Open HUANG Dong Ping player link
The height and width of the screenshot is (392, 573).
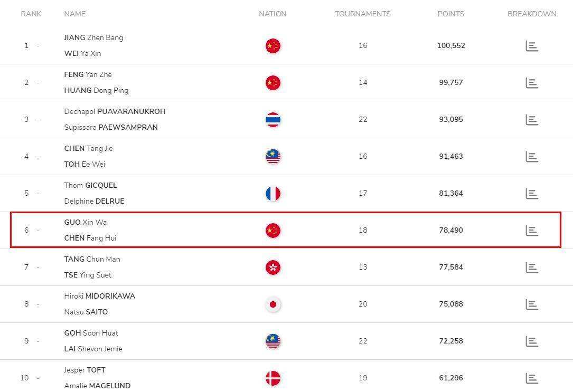96,90
